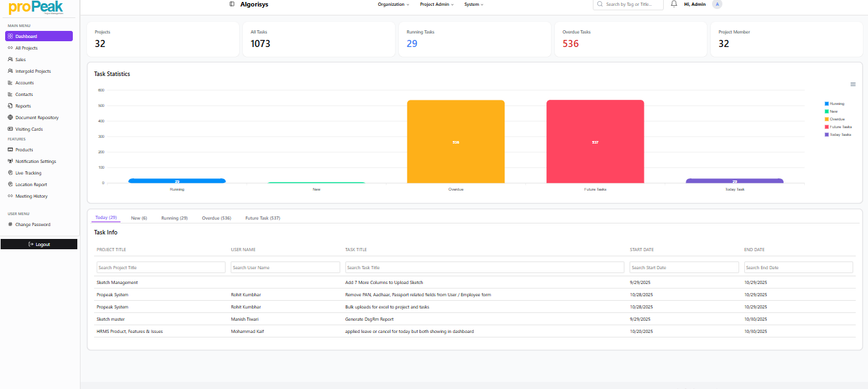Toggle Future Tasks visibility in legend

841,126
